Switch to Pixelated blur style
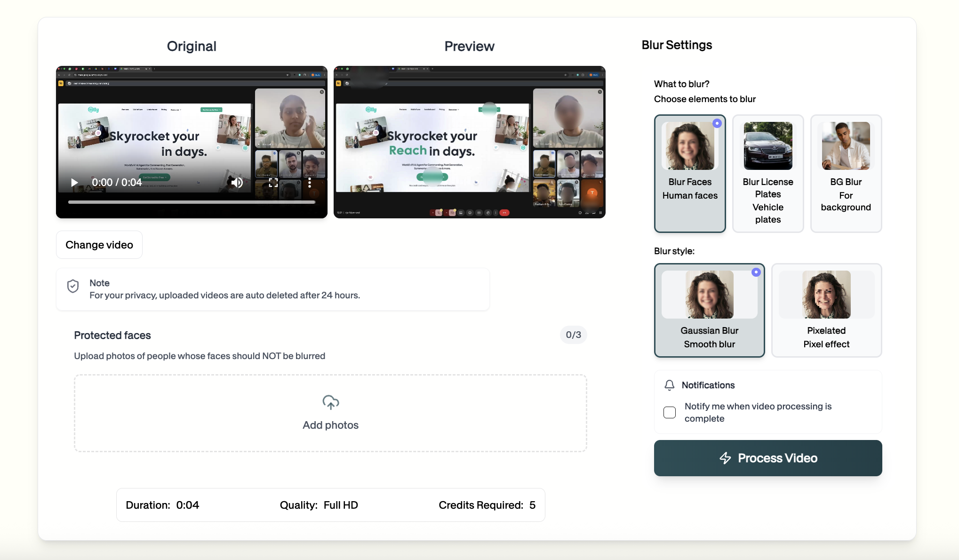This screenshot has height=560, width=959. point(826,310)
